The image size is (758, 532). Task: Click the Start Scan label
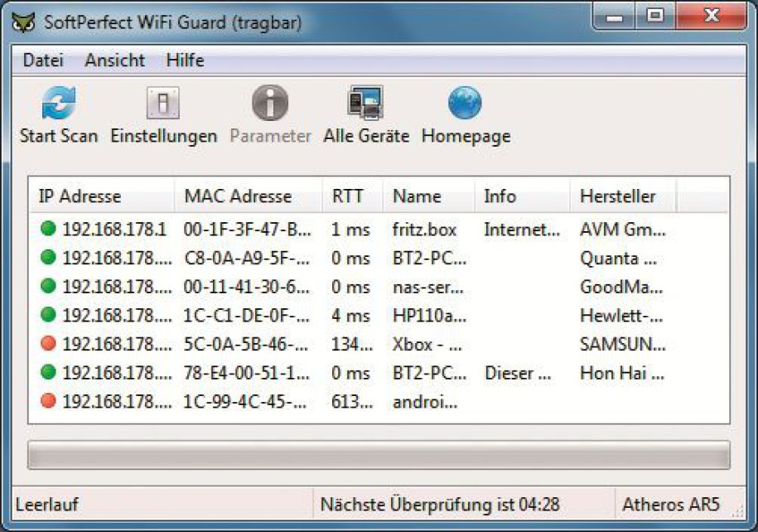pyautogui.click(x=59, y=136)
